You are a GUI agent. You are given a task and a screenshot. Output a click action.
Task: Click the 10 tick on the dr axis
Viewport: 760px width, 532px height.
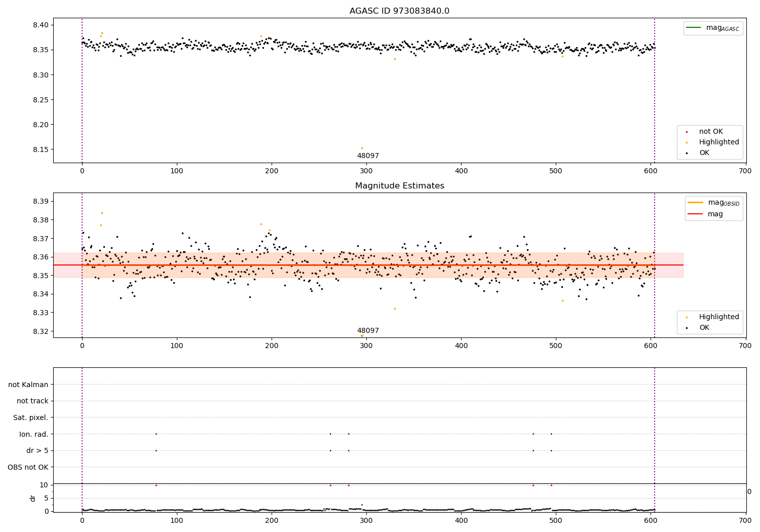point(44,485)
